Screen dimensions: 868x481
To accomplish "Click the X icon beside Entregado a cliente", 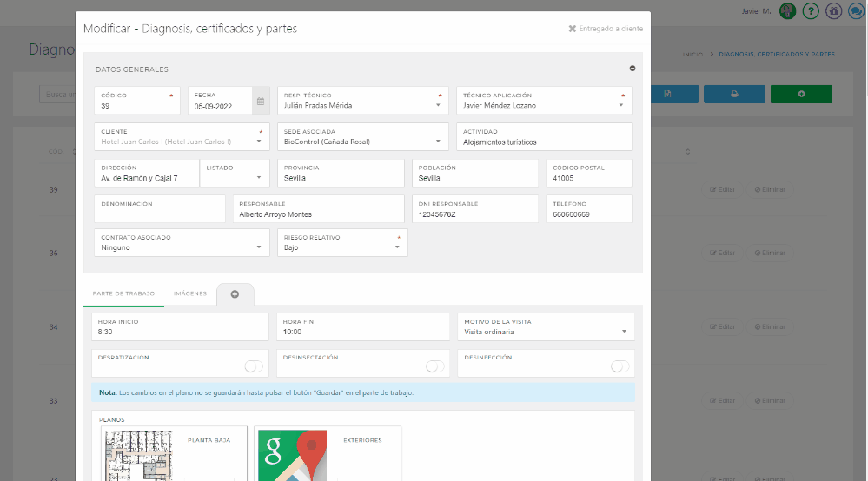I will [x=572, y=29].
